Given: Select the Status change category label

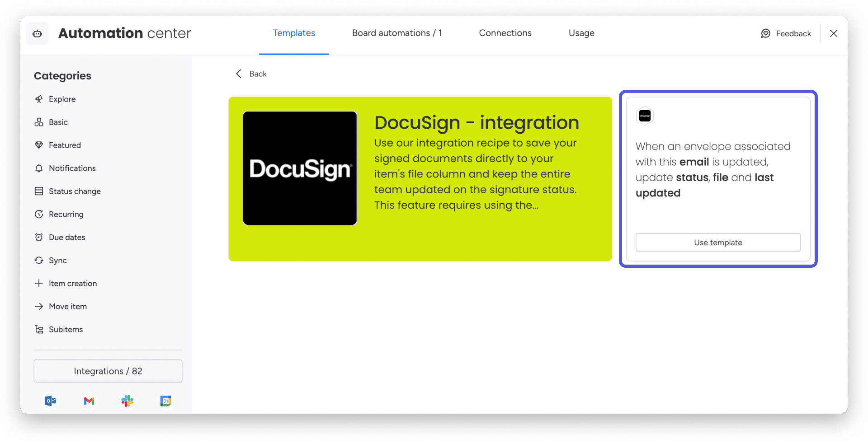Looking at the screenshot, I should pyautogui.click(x=75, y=191).
